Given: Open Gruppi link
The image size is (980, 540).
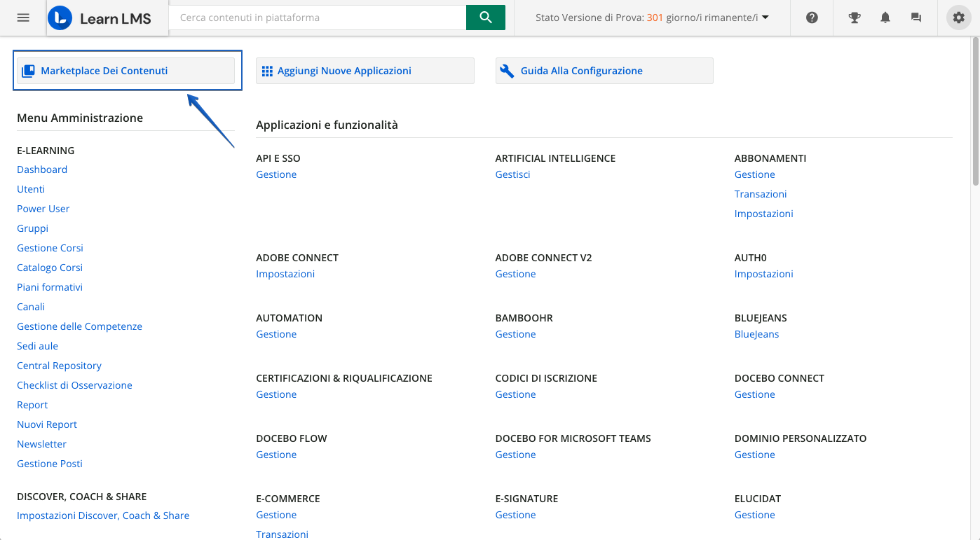Looking at the screenshot, I should pos(33,228).
